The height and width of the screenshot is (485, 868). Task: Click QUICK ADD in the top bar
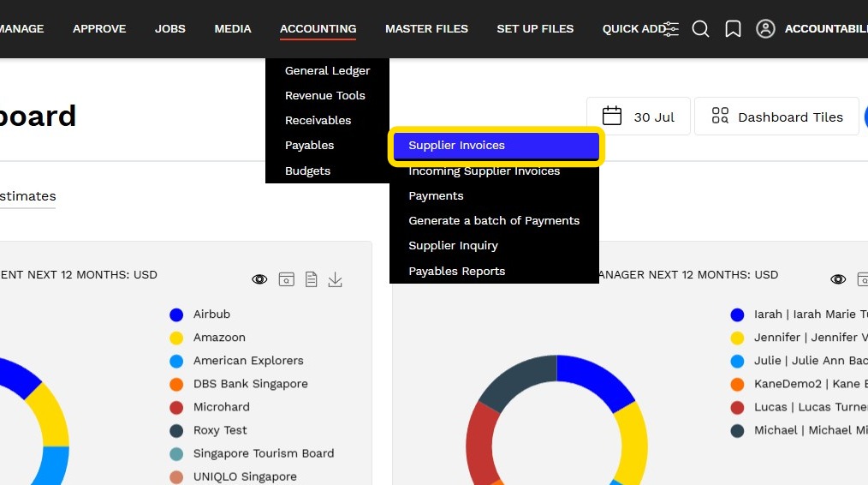[x=634, y=29]
